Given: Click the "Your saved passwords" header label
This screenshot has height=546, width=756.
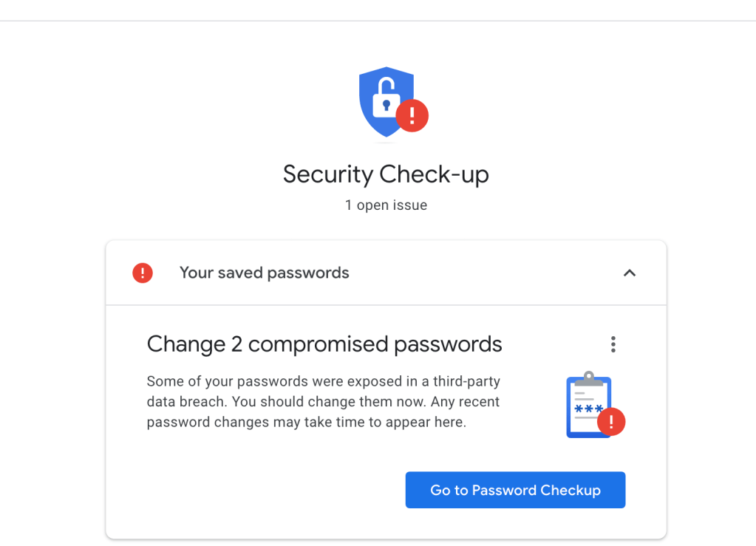Looking at the screenshot, I should click(264, 273).
